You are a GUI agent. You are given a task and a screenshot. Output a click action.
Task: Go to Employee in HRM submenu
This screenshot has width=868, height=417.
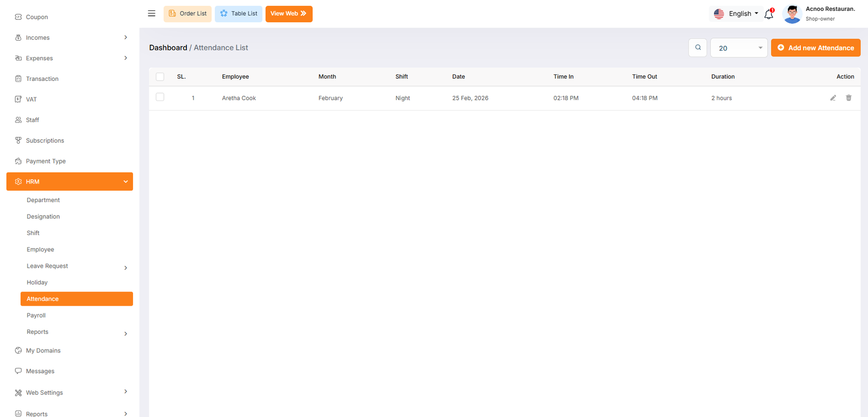click(x=41, y=250)
